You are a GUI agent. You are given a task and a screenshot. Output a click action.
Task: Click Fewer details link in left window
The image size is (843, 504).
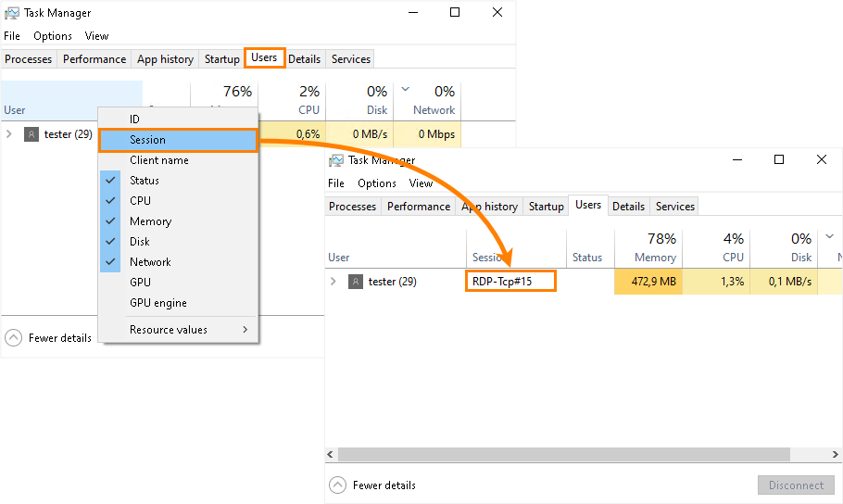(60, 338)
